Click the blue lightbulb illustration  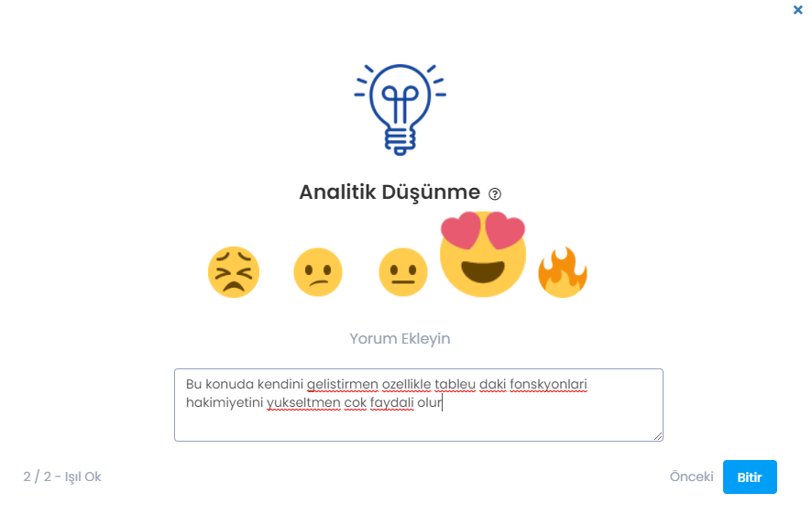point(400,109)
